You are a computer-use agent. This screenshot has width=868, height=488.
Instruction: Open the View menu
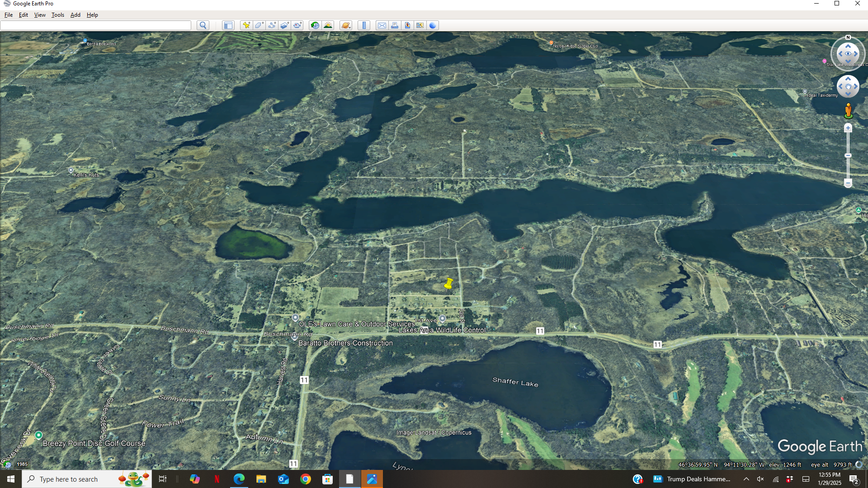click(x=40, y=15)
